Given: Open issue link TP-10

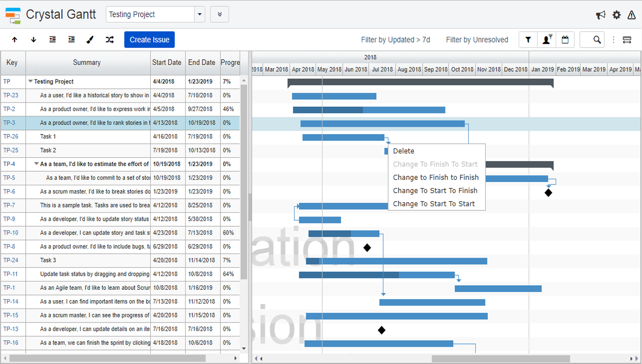Looking at the screenshot, I should click(x=11, y=232).
